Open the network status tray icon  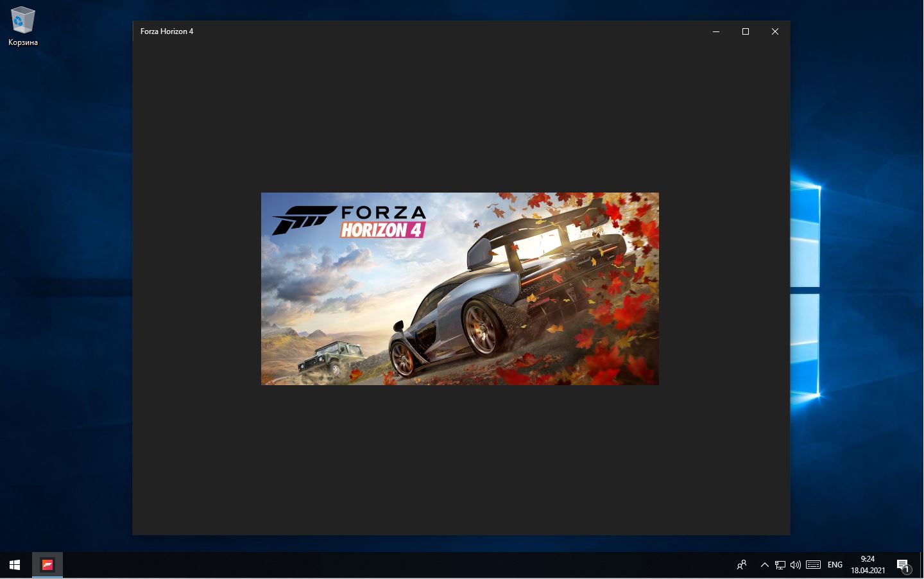[780, 565]
